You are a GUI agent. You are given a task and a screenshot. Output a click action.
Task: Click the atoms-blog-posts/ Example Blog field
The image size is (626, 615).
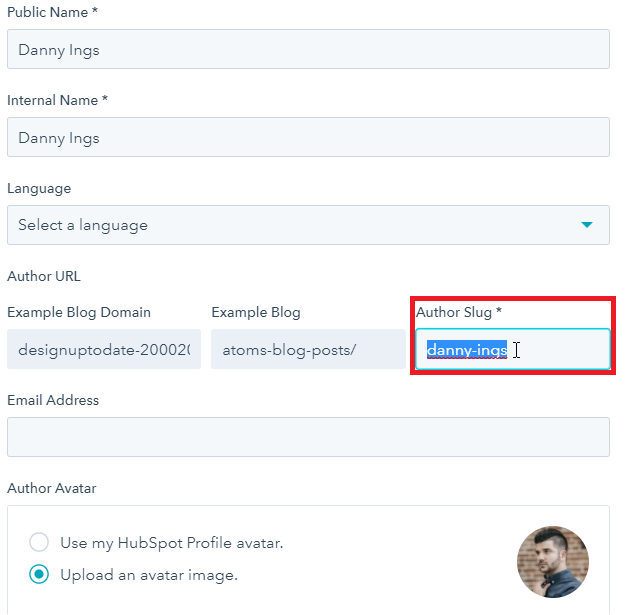[308, 349]
